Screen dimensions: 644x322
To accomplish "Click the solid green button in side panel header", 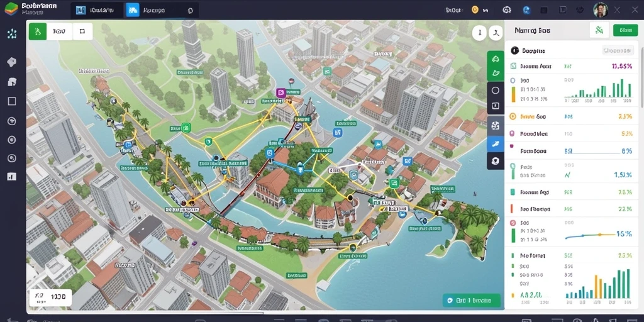I will 626,30.
